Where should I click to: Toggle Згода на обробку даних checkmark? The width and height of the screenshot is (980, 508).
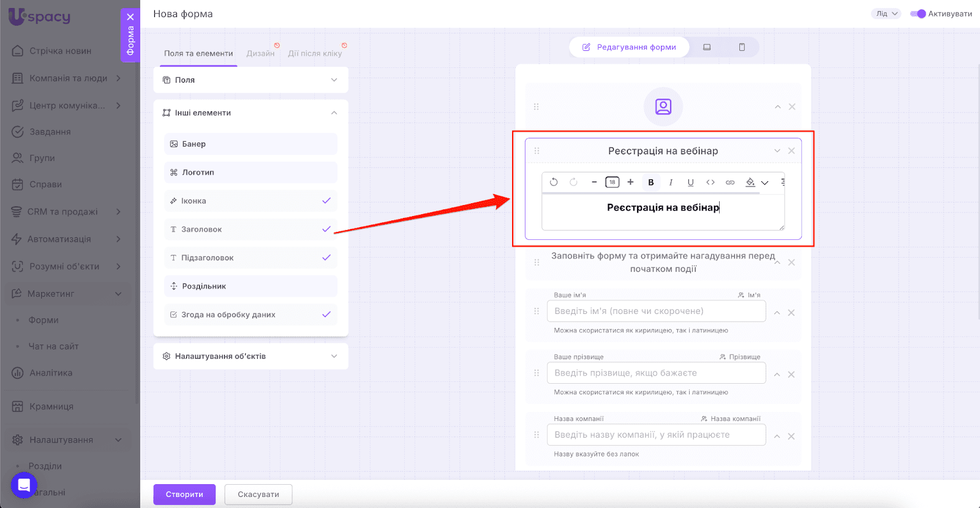326,315
